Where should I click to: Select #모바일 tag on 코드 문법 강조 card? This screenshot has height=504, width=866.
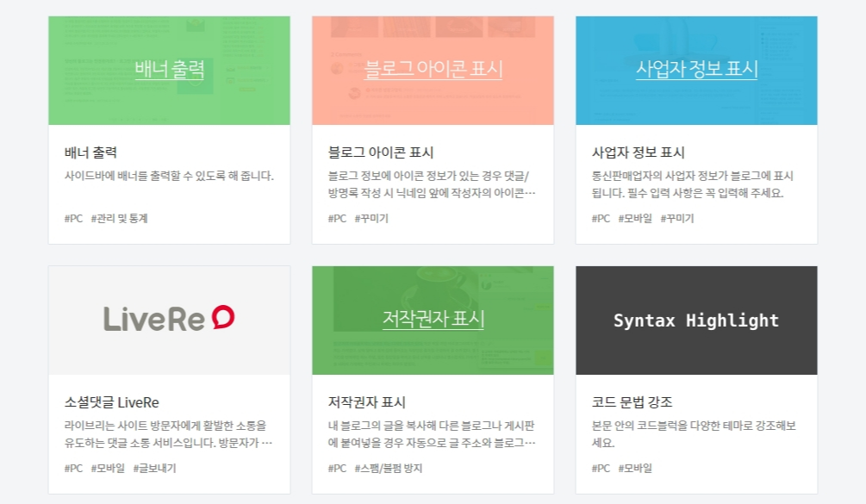point(635,468)
